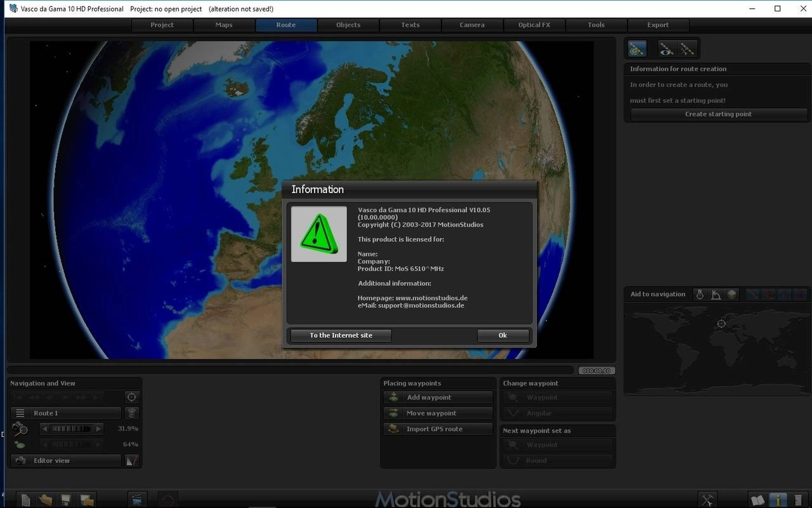Toggle route visibility eye icon
Screen dimensions: 812x508
pos(666,48)
